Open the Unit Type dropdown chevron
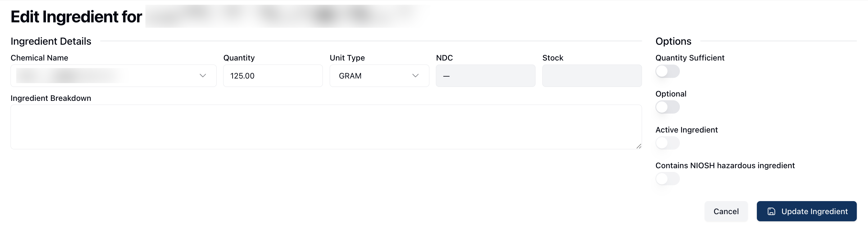868x234 pixels. (415, 76)
